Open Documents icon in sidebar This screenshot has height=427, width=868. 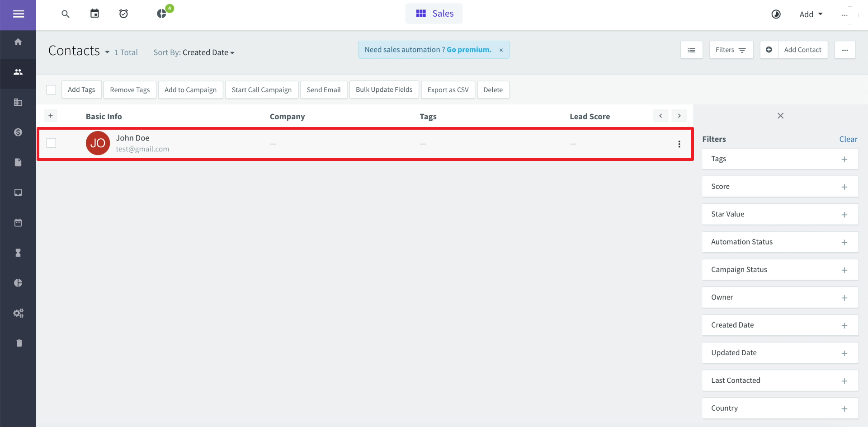point(18,163)
